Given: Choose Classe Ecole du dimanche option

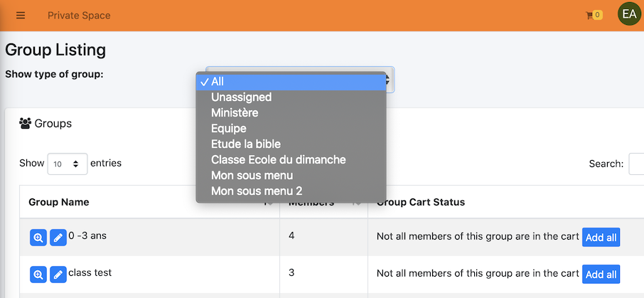Looking at the screenshot, I should (291, 159).
